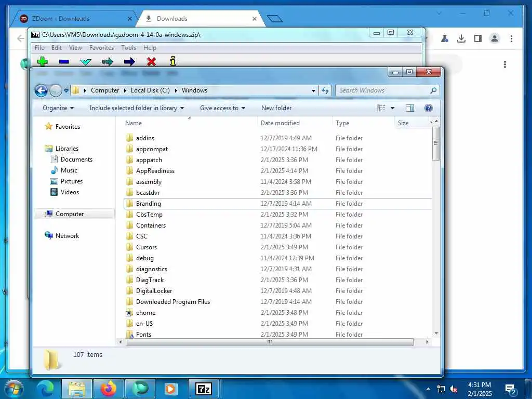Viewport: 532px width, 399px height.
Task: Open the File menu in 7-Zip
Action: (39, 48)
